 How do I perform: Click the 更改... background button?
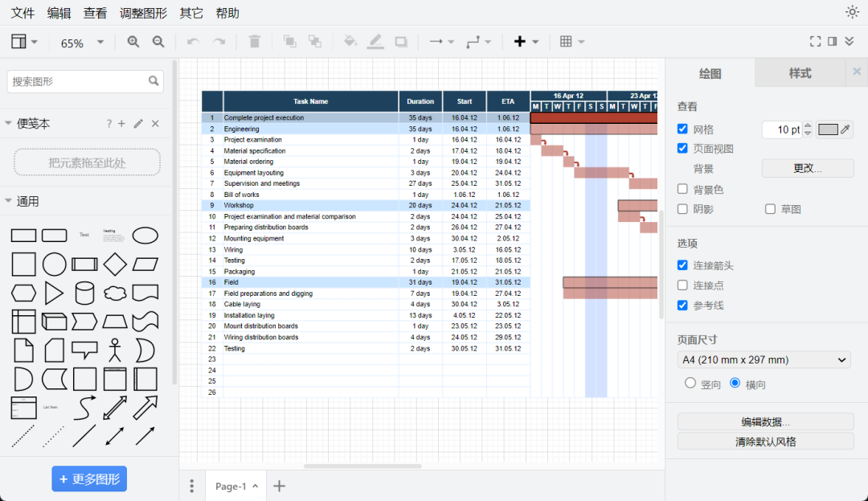[808, 168]
